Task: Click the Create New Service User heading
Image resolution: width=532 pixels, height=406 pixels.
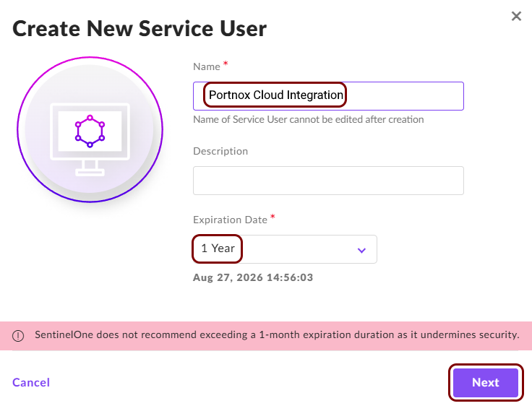Action: (140, 28)
